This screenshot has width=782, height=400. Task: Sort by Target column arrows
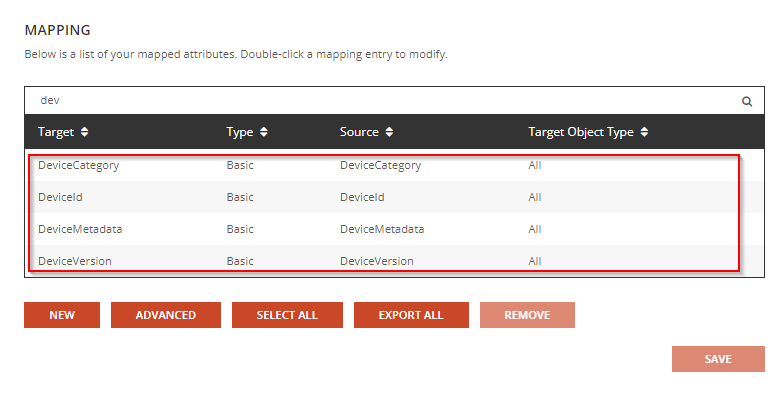[84, 132]
